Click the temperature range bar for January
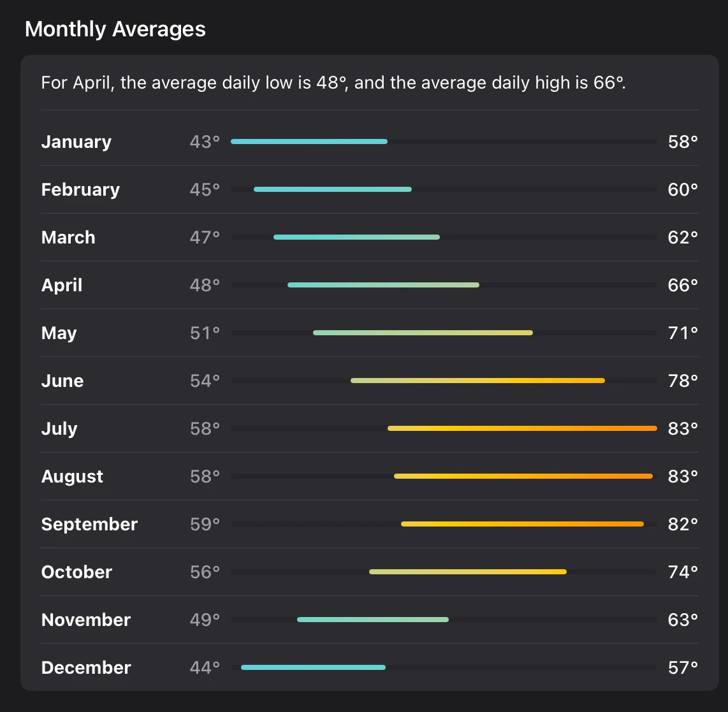The image size is (728, 712). coord(309,142)
